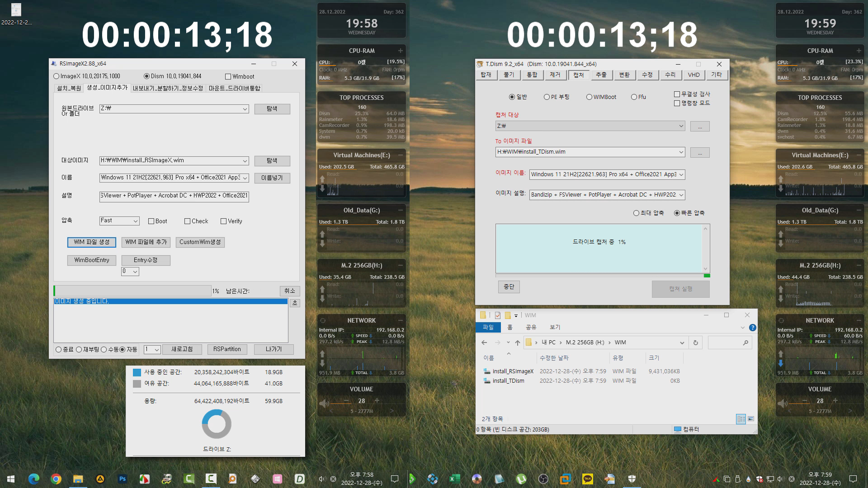
Task: Click the 중단 button in T.Dism
Action: tap(509, 287)
